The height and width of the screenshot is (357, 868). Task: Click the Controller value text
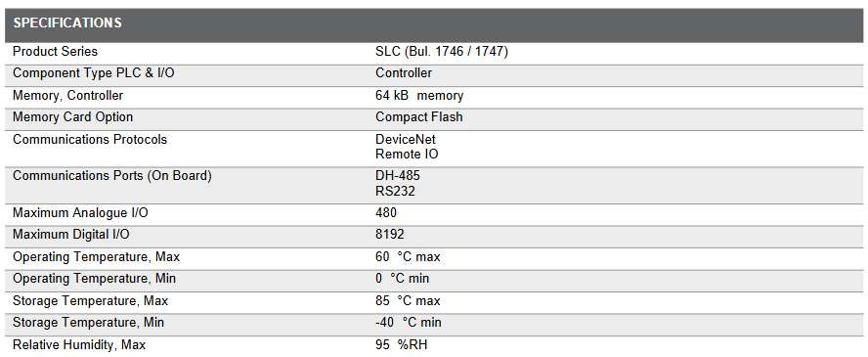[x=404, y=73]
